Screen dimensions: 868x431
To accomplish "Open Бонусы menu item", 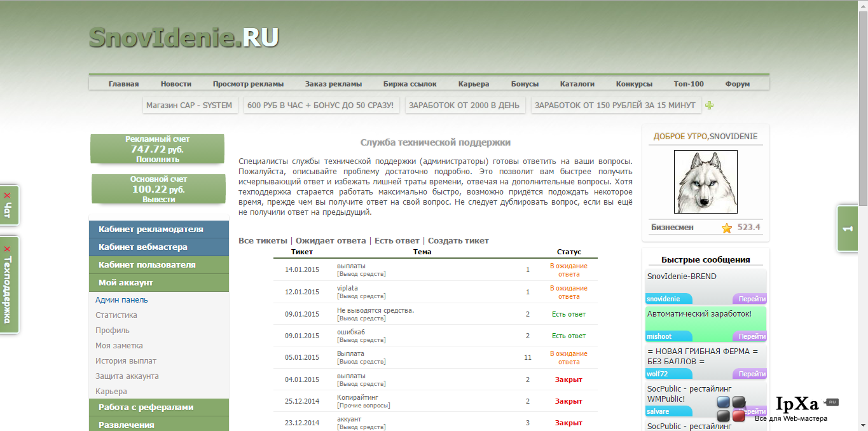I will (x=525, y=84).
